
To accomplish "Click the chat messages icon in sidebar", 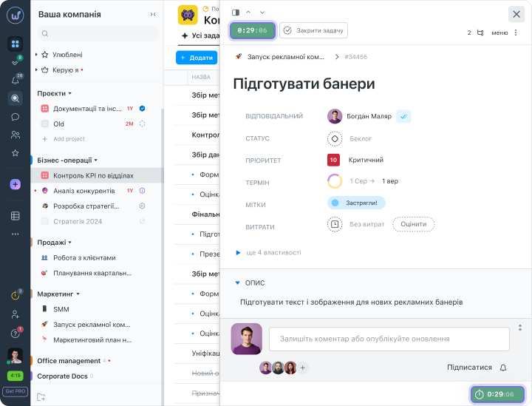I will pyautogui.click(x=15, y=117).
